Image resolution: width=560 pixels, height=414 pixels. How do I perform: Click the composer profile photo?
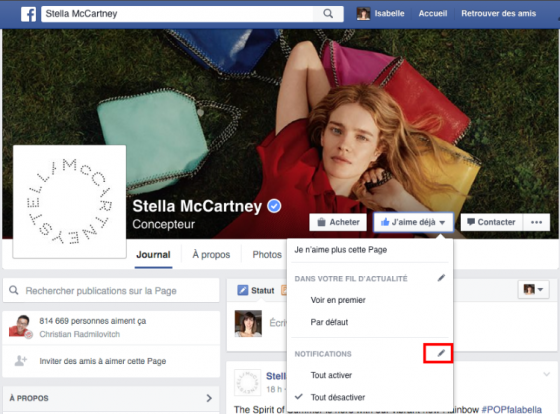(248, 324)
